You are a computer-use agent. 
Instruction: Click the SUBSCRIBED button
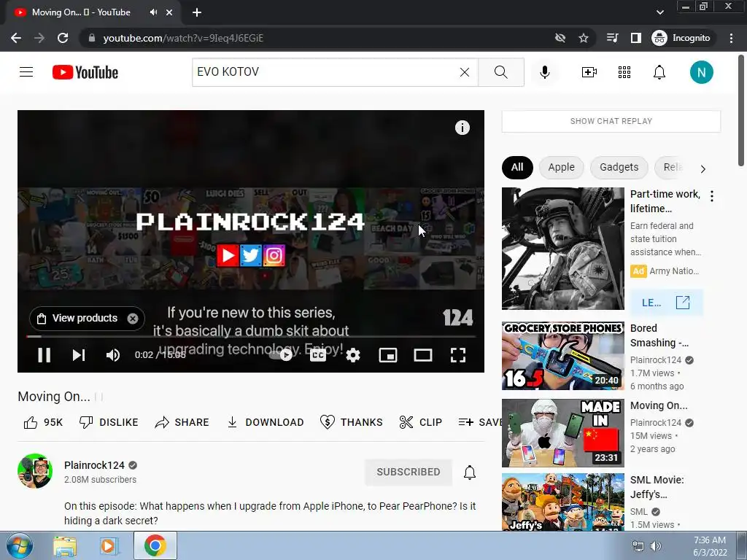coord(409,472)
